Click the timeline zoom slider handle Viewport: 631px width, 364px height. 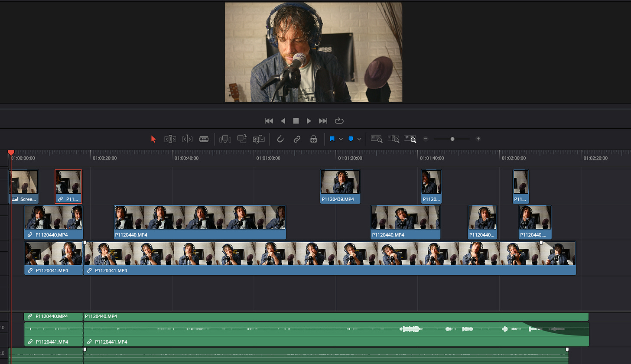452,139
